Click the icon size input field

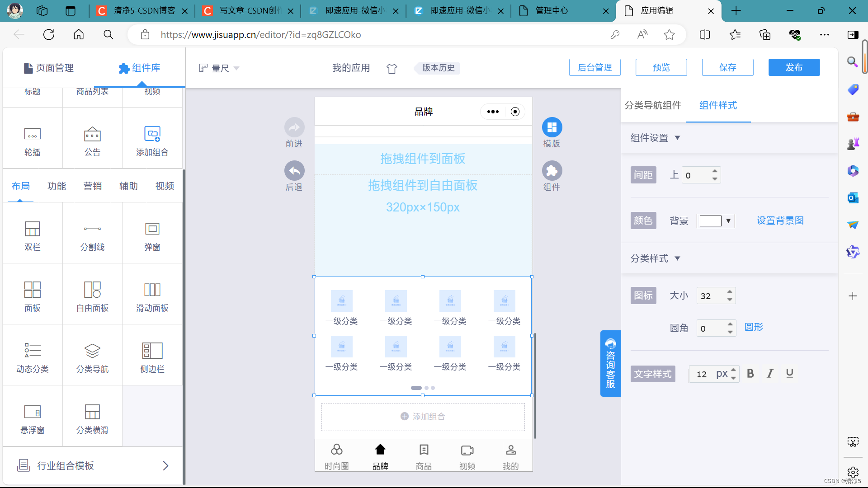[711, 296]
